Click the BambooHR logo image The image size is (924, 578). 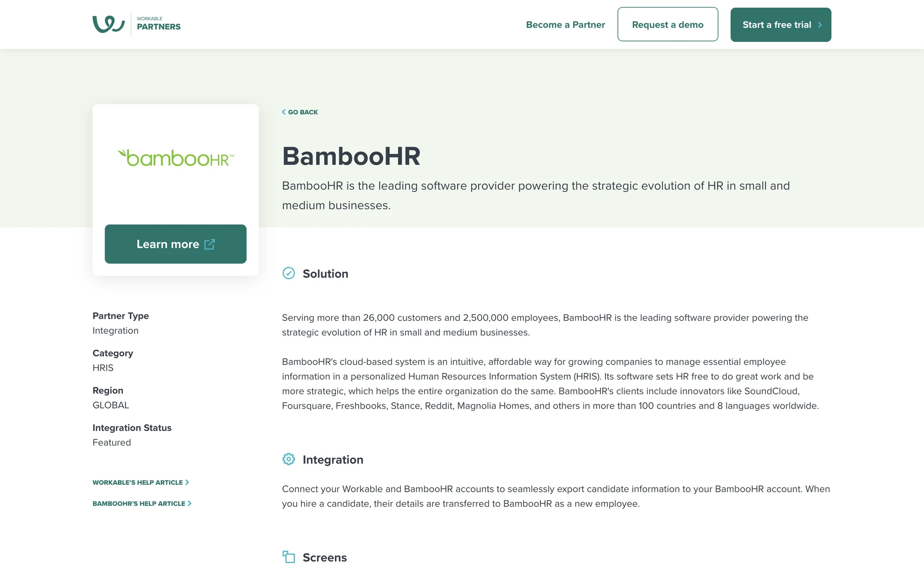pos(176,158)
